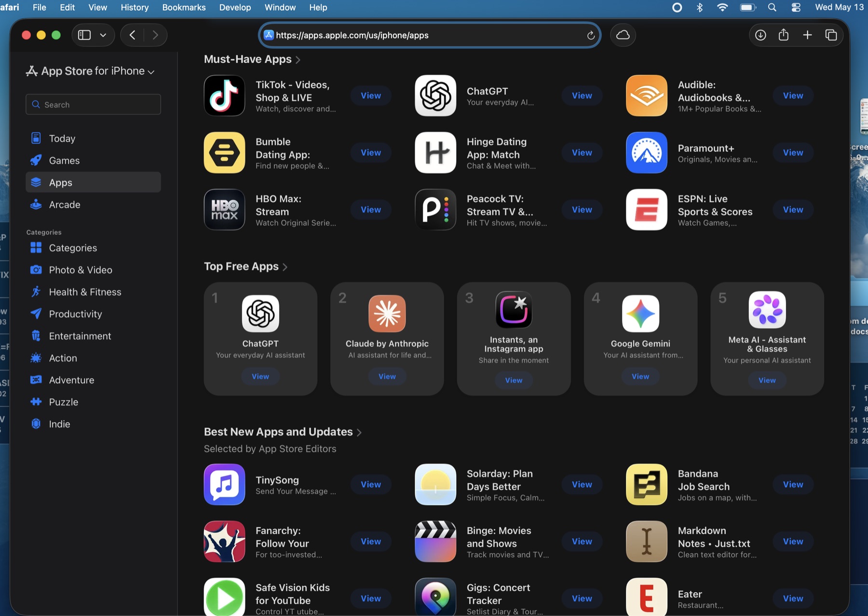
Task: Open the Categories item in sidebar
Action: click(93, 248)
